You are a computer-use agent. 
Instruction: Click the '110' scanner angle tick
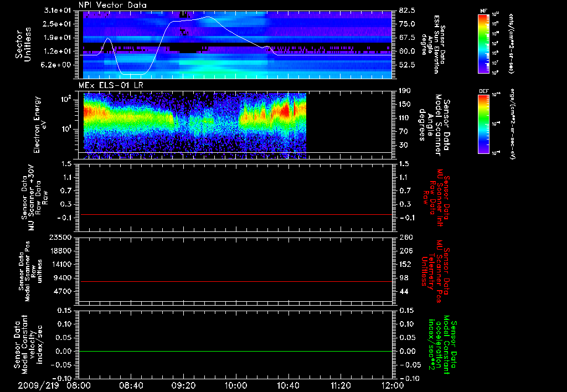click(405, 118)
